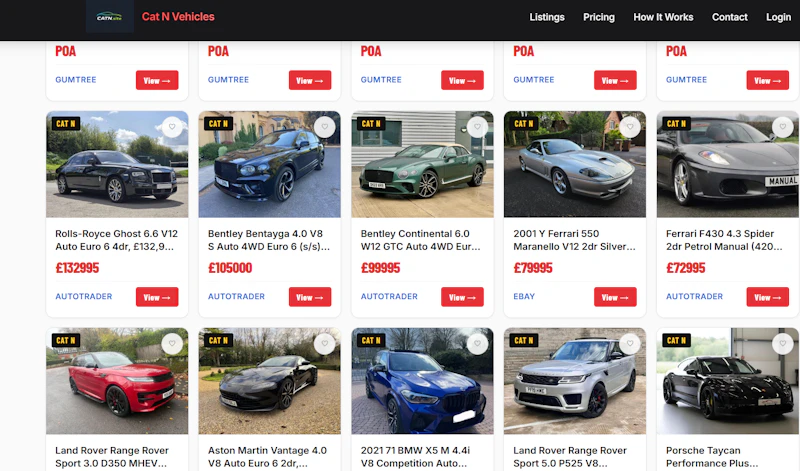Open the Login nav item
Screen dimensions: 800x471
pos(779,17)
